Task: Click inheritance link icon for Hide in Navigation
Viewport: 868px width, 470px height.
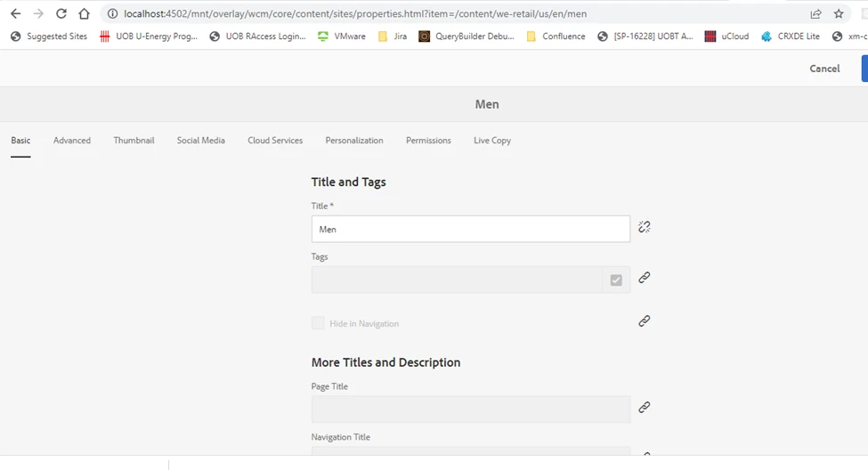Action: point(644,321)
